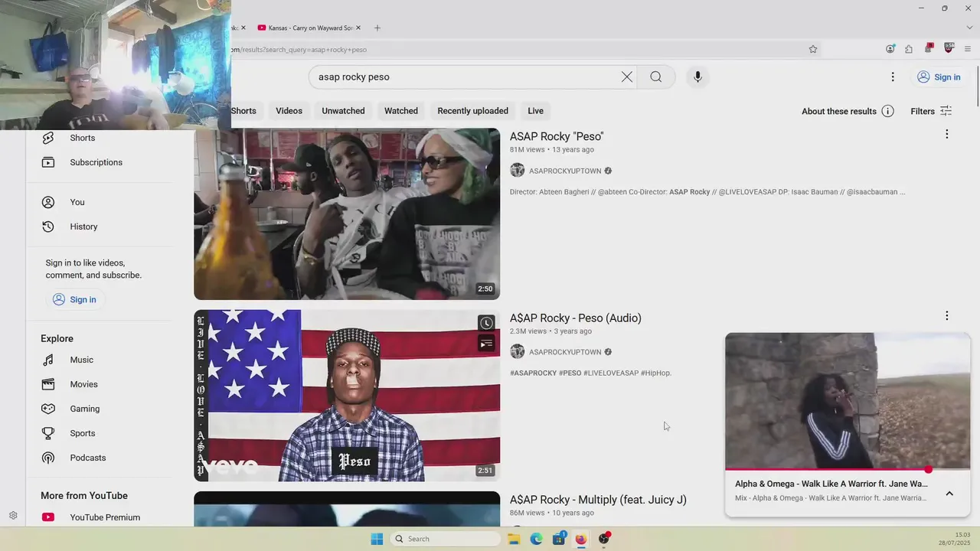The width and height of the screenshot is (980, 551).
Task: Click Add to queue icon on Peso (Audio) thumbnail
Action: coord(486,344)
